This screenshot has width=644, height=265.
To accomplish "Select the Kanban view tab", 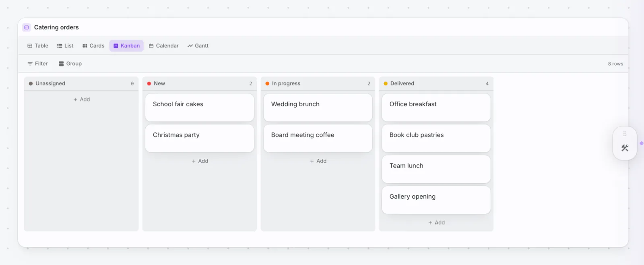I will click(126, 46).
